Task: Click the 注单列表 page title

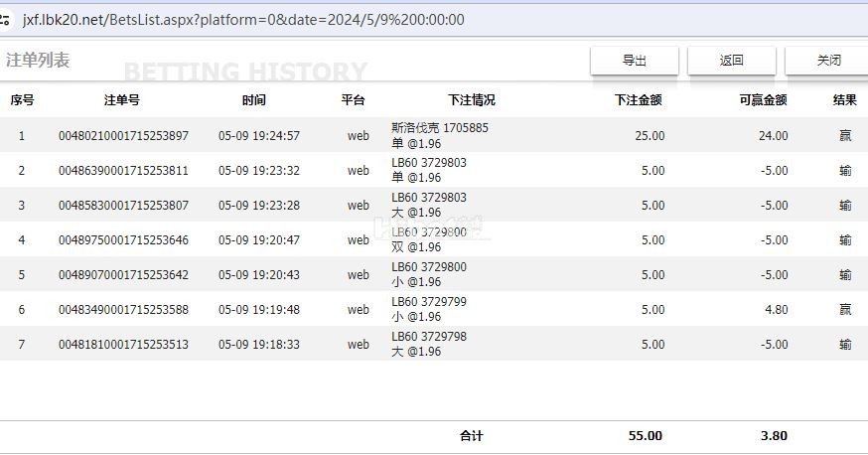Action: tap(38, 60)
